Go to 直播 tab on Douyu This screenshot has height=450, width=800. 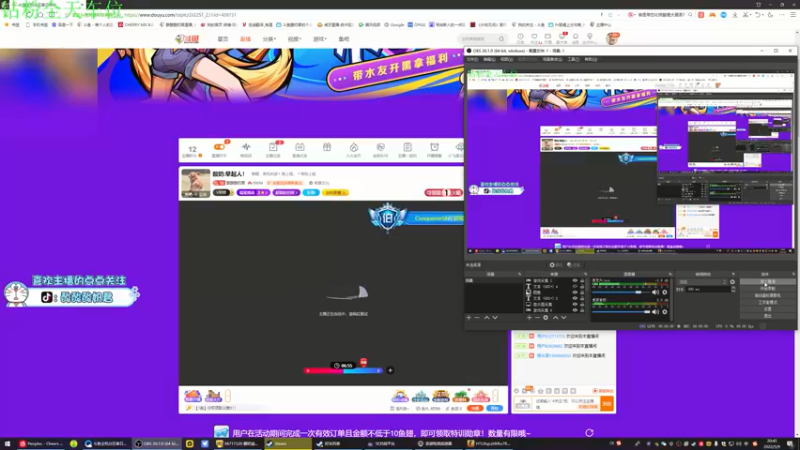point(245,39)
